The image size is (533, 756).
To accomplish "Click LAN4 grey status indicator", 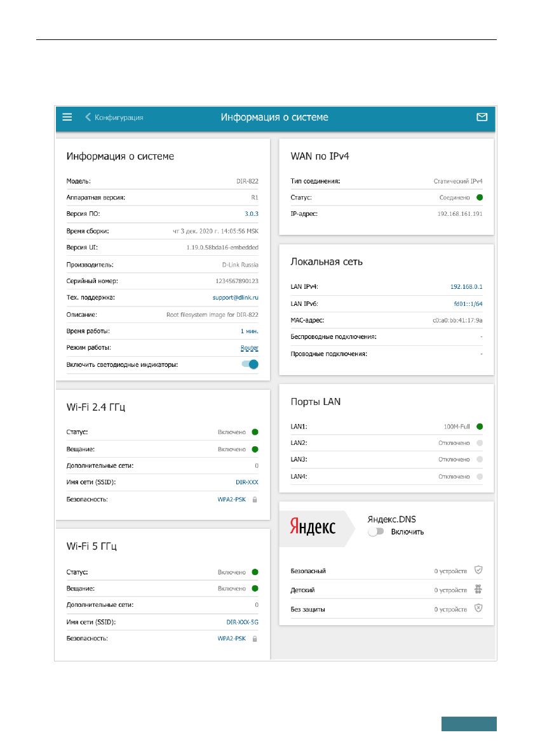I will click(480, 476).
